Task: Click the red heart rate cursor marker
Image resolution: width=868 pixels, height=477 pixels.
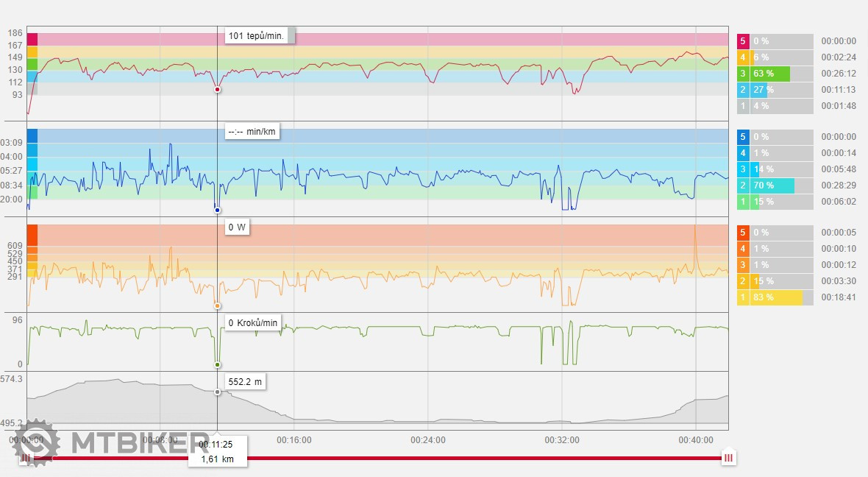Action: [x=217, y=90]
